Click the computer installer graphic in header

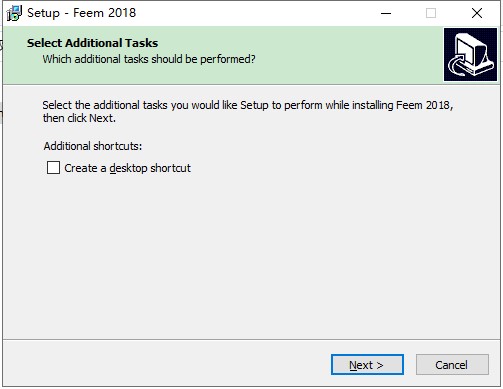[470, 55]
